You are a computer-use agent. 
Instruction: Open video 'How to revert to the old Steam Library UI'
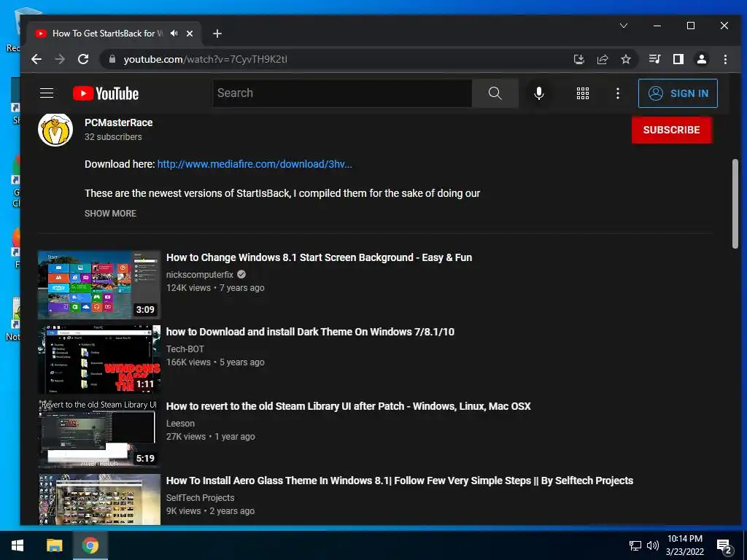click(348, 406)
